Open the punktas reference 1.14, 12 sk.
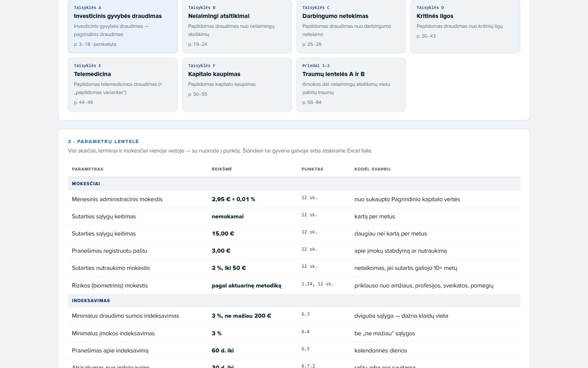The image size is (588, 368). (317, 284)
